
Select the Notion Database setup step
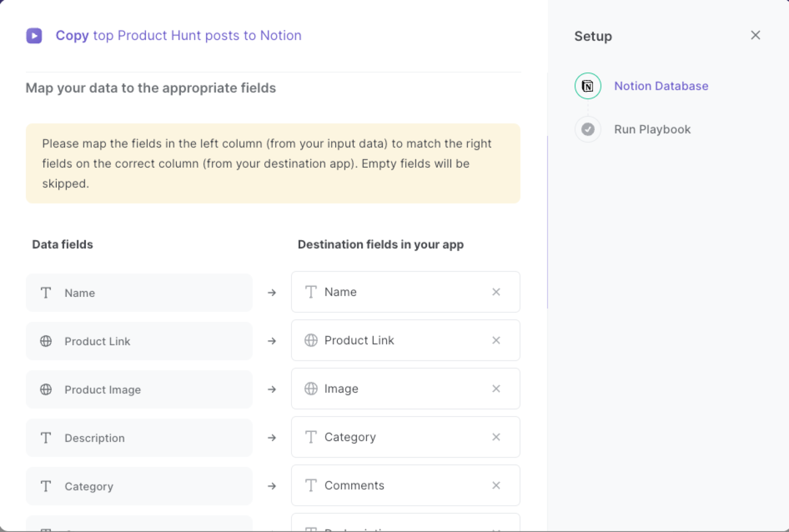tap(661, 86)
